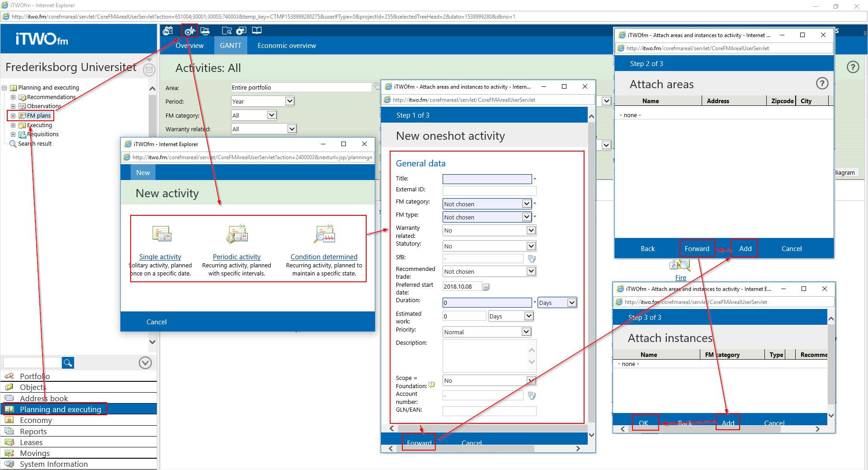Click the Title input field
The height and width of the screenshot is (470, 868).
pyautogui.click(x=487, y=179)
